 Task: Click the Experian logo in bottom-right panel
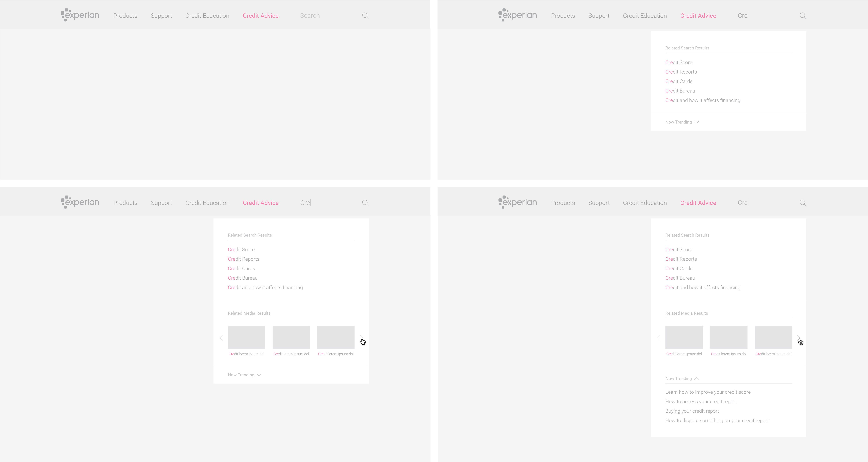[x=517, y=202]
